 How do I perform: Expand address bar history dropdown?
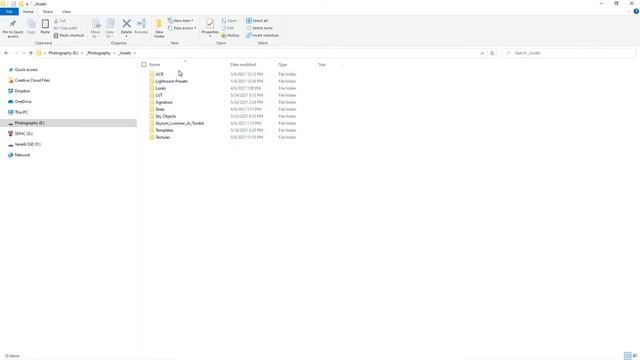482,53
